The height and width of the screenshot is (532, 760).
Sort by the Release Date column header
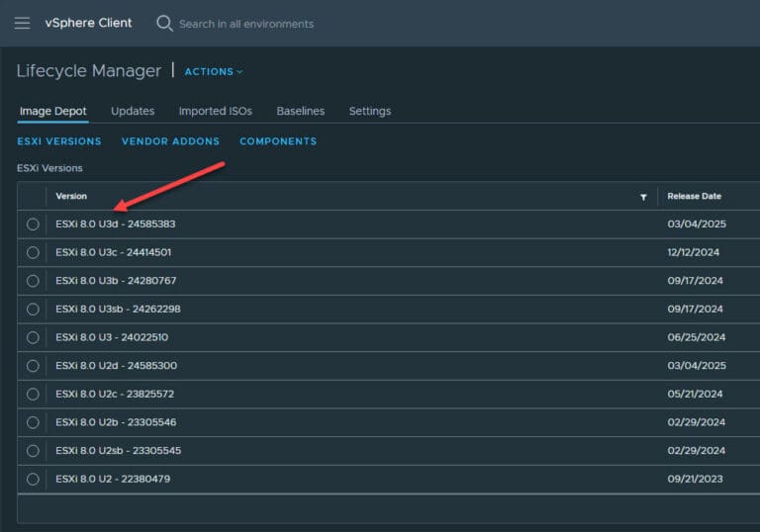694,196
